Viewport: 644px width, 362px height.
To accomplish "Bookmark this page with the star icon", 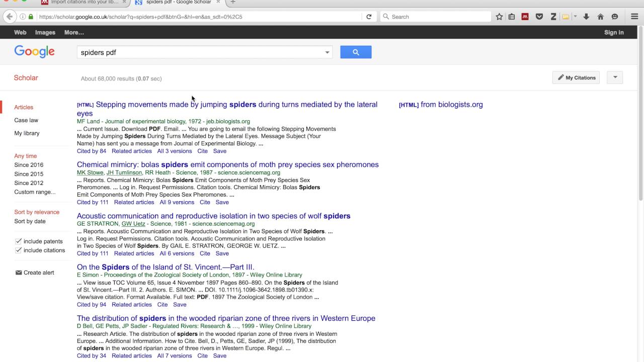I will click(499, 17).
